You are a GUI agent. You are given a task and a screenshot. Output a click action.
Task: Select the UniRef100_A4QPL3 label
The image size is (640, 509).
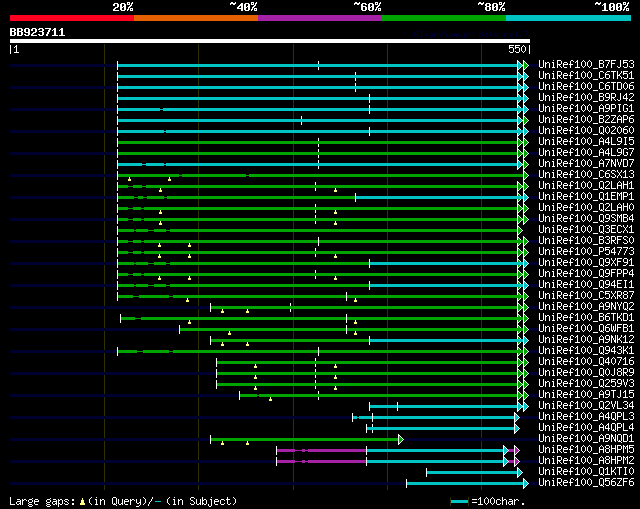click(586, 417)
